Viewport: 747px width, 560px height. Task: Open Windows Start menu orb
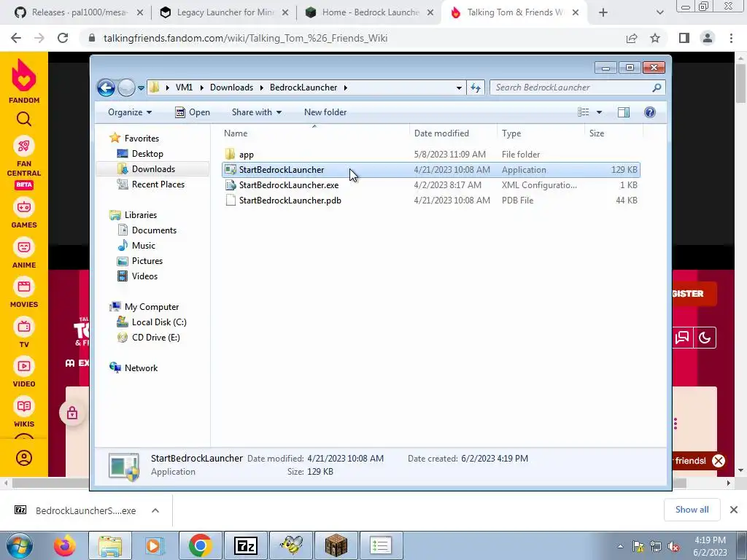20,545
